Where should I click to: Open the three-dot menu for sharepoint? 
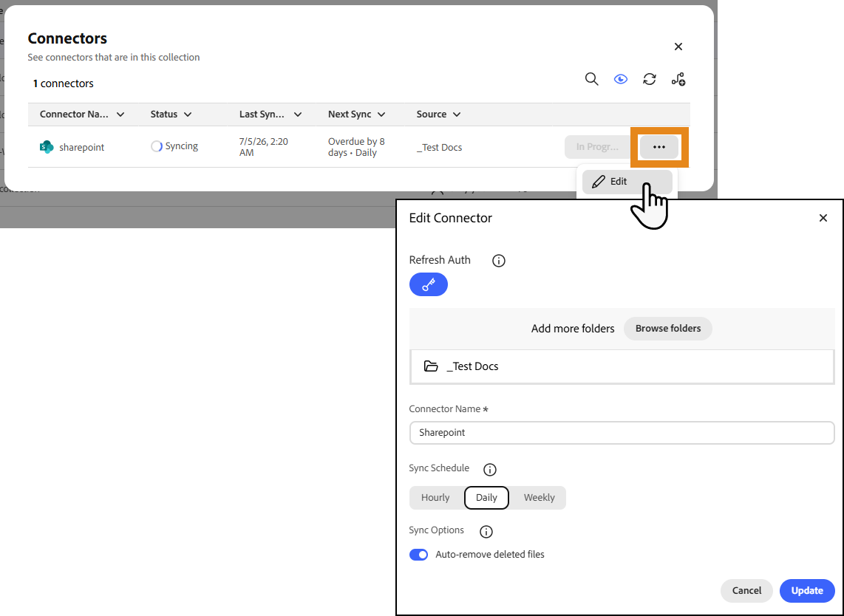pos(659,147)
